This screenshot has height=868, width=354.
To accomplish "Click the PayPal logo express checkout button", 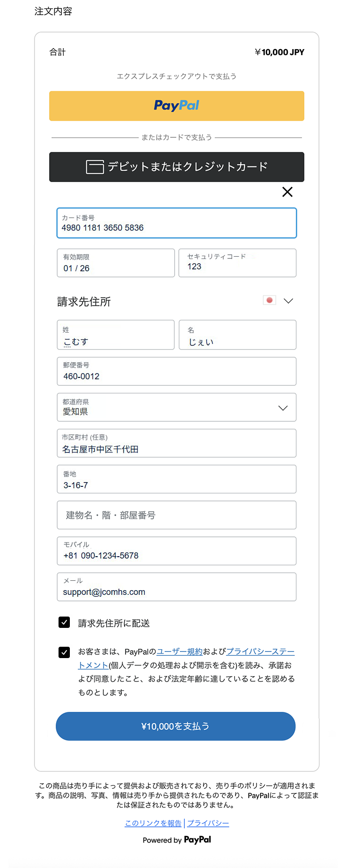I will pyautogui.click(x=177, y=106).
